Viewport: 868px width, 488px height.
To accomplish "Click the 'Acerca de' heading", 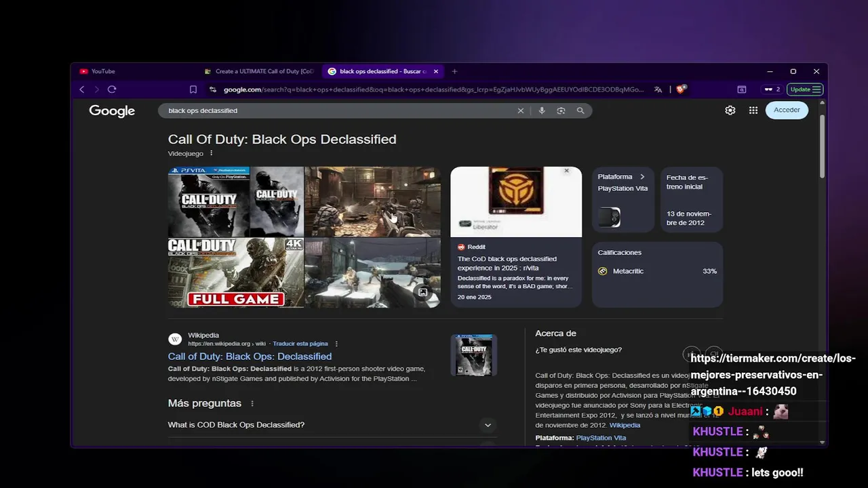I will 555,333.
